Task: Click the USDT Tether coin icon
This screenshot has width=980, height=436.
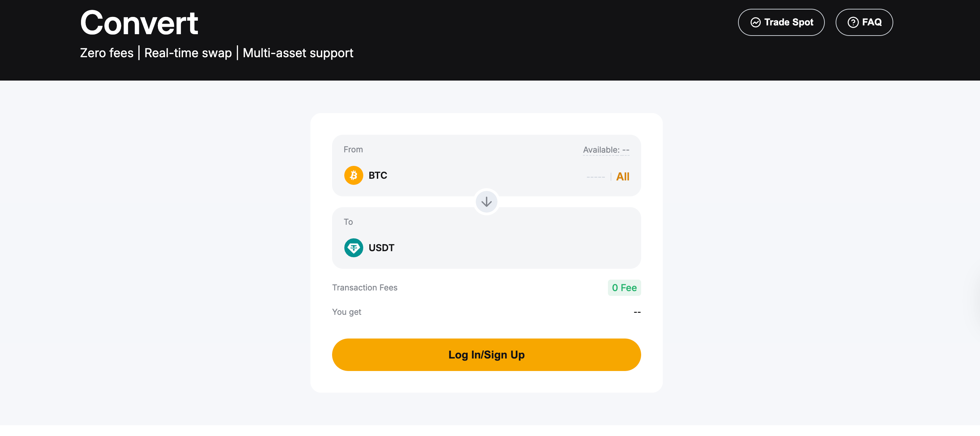Action: tap(353, 247)
